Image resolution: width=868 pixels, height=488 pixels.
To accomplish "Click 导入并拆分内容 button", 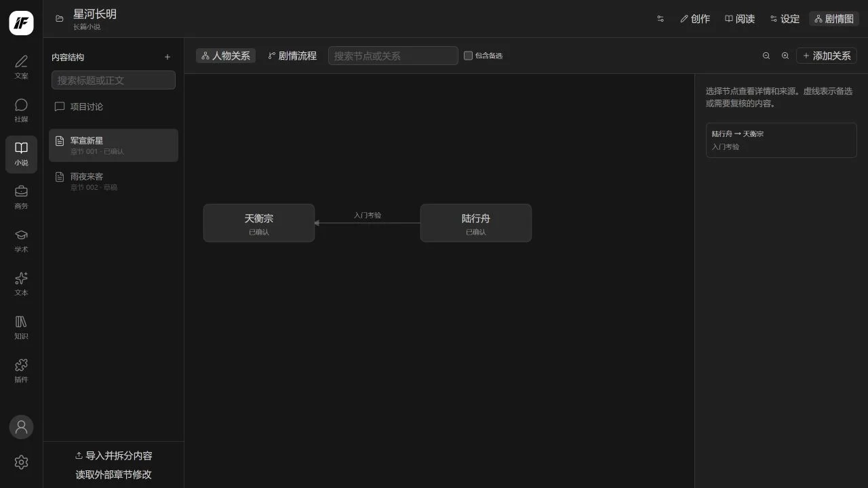I will tap(113, 455).
